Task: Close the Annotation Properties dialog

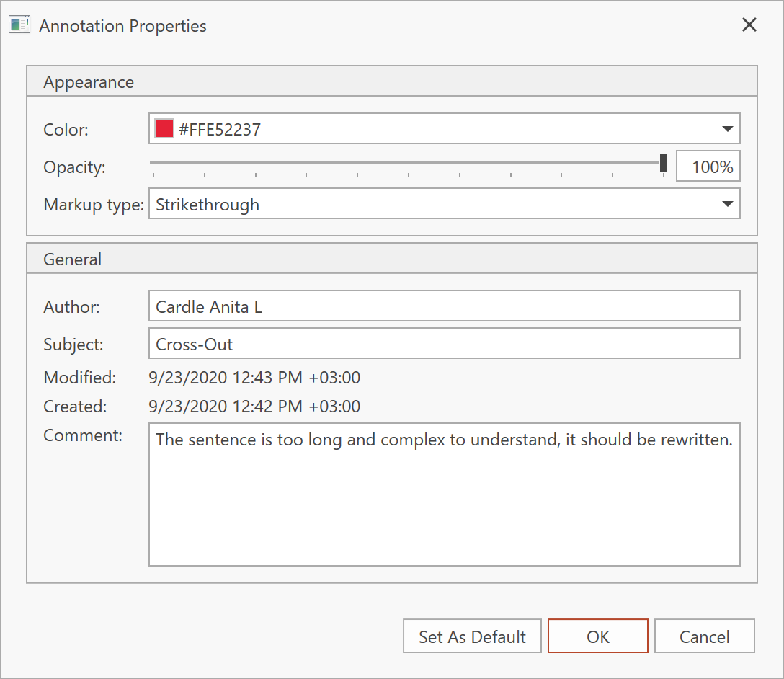Action: point(749,25)
